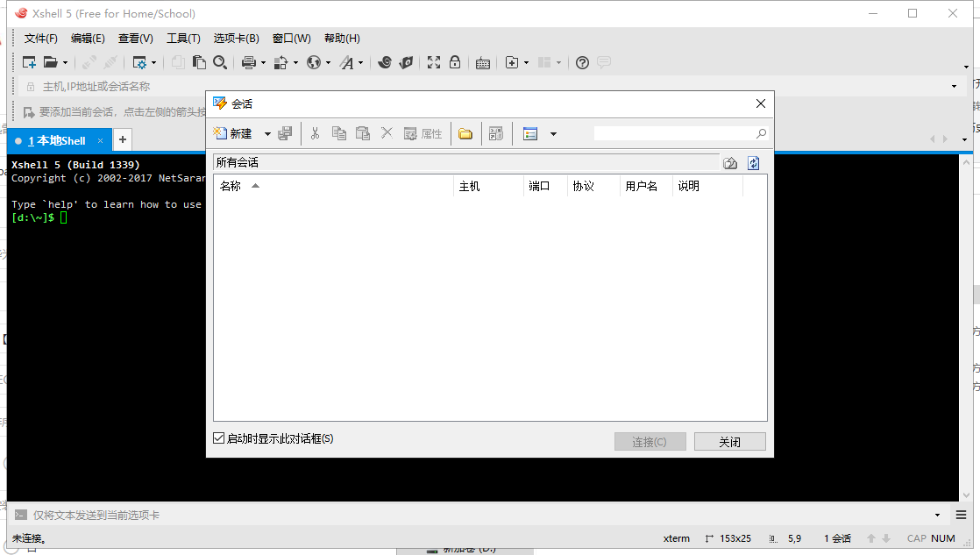Expand the globe encoding dropdown arrow

tap(328, 63)
